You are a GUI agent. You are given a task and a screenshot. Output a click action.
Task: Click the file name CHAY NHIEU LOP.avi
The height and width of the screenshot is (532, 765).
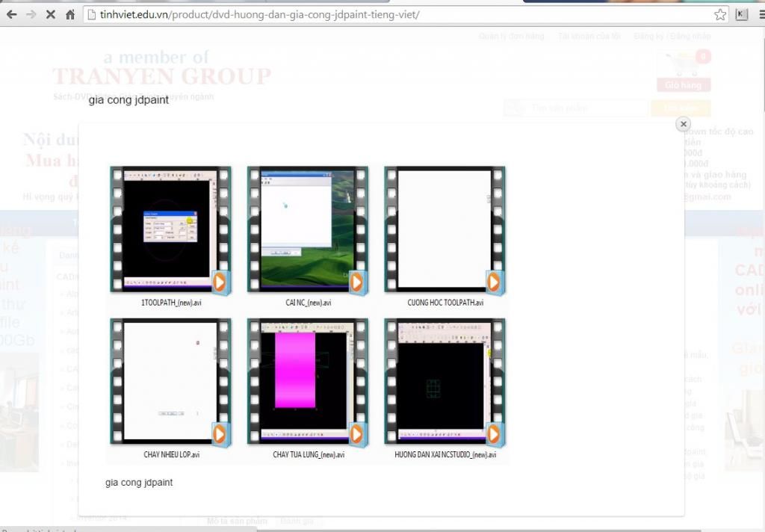(171, 454)
